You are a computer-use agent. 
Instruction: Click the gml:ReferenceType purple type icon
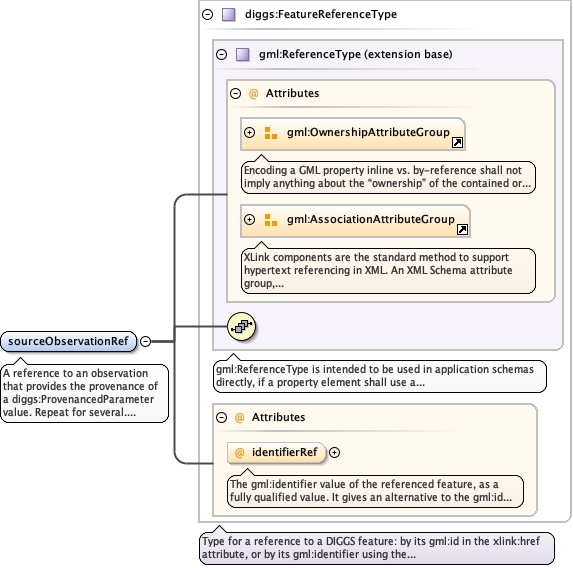[243, 54]
